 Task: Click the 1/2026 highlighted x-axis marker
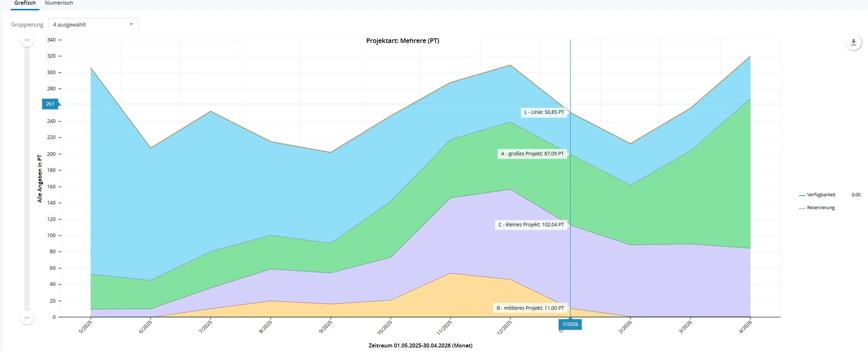[570, 324]
